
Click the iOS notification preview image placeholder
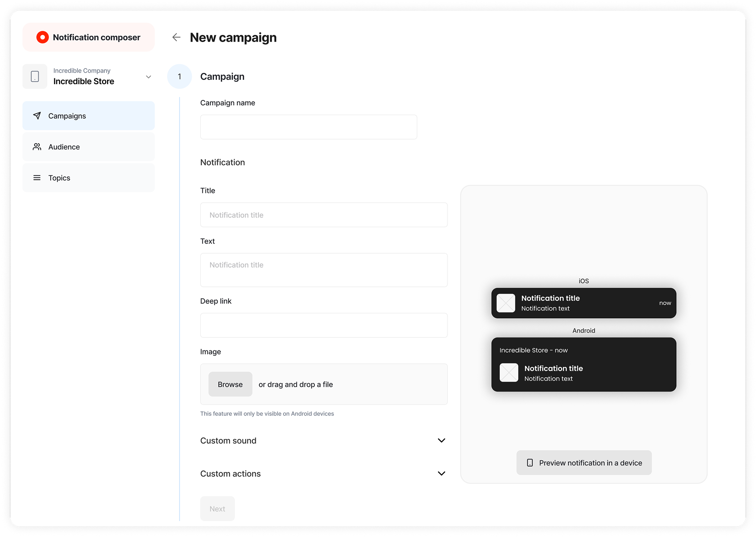[x=506, y=303]
